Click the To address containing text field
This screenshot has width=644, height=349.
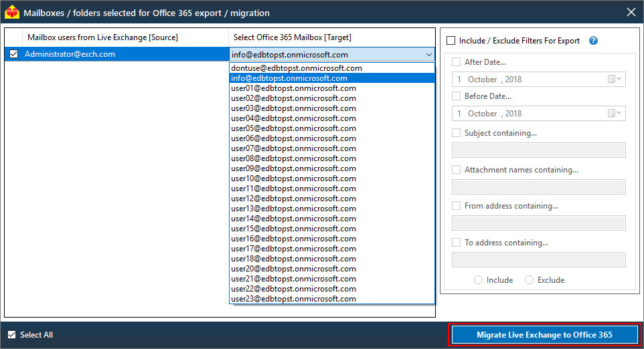tap(538, 259)
